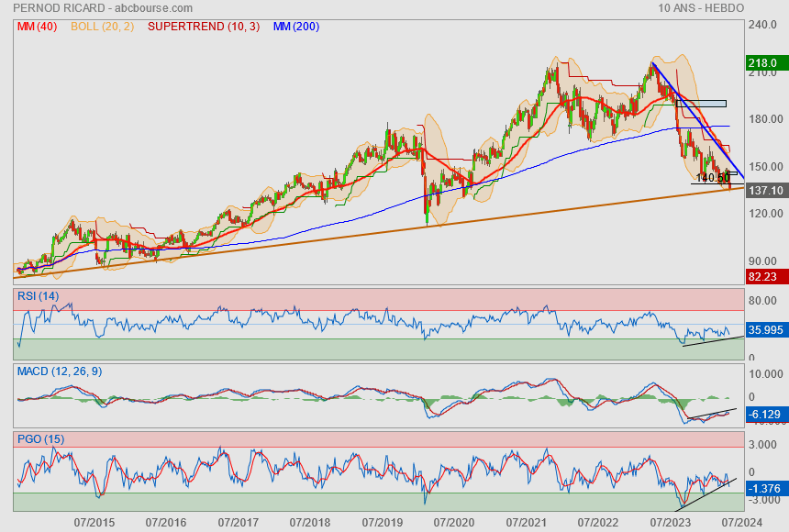The height and width of the screenshot is (532, 789).
Task: Click the grey 137.10 last price tag
Action: 767,190
